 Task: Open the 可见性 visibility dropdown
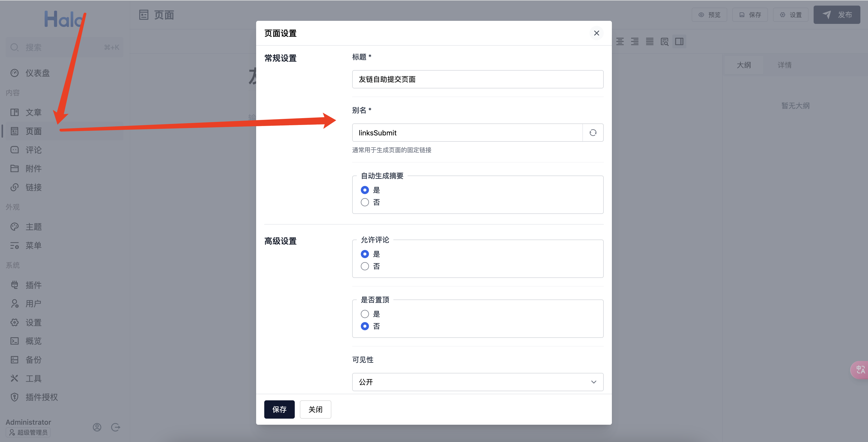(x=477, y=382)
